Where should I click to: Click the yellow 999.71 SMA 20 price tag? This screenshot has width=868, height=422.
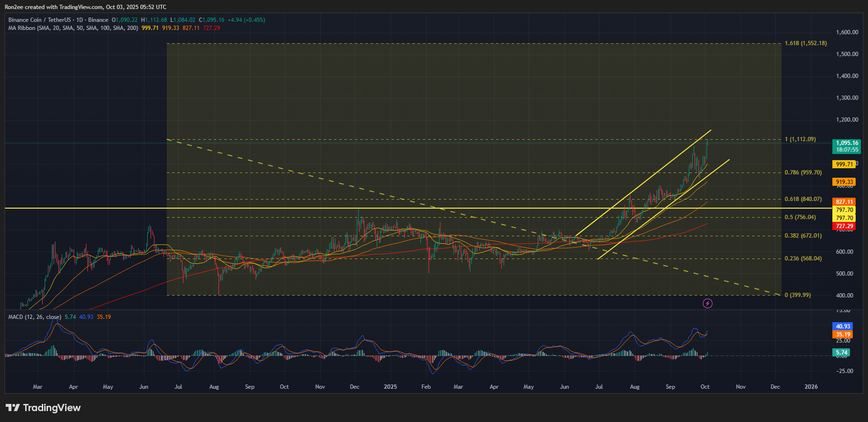coord(844,164)
